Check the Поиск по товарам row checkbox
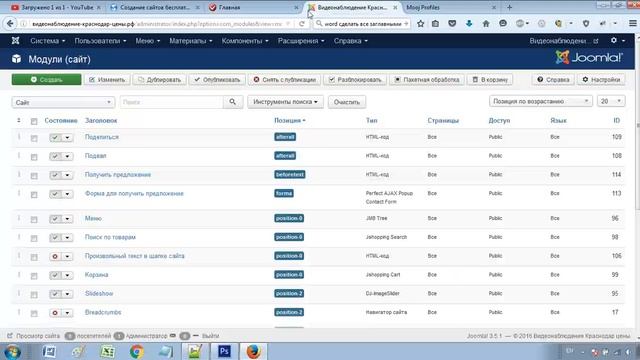This screenshot has height=360, width=640. (x=34, y=238)
